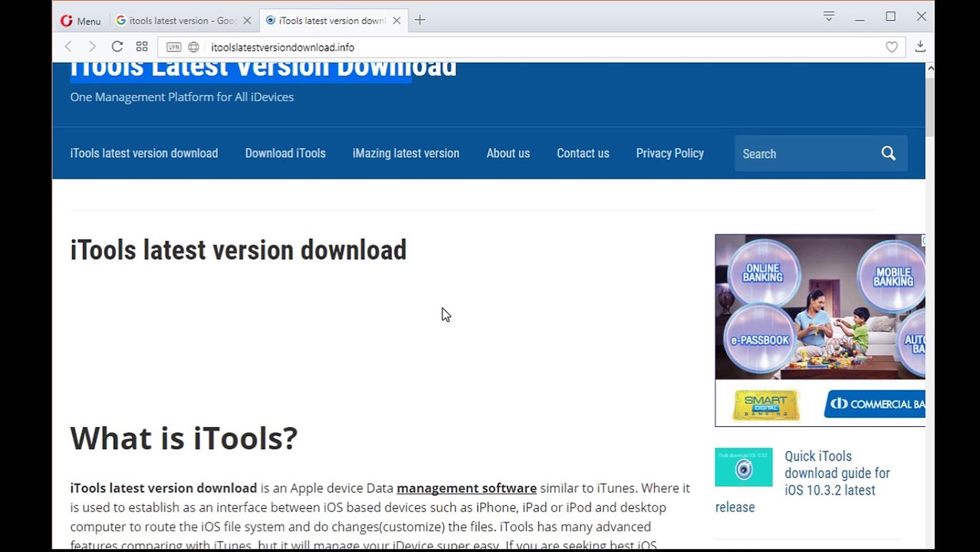980x552 pixels.
Task: Close the iTools download tab
Action: pos(396,21)
